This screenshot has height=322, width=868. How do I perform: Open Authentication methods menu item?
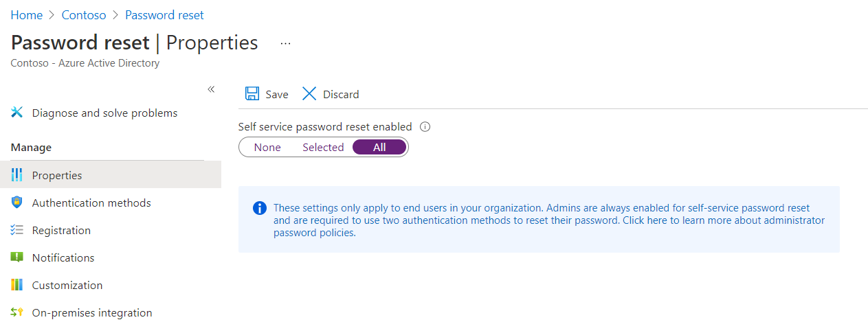[x=91, y=203]
